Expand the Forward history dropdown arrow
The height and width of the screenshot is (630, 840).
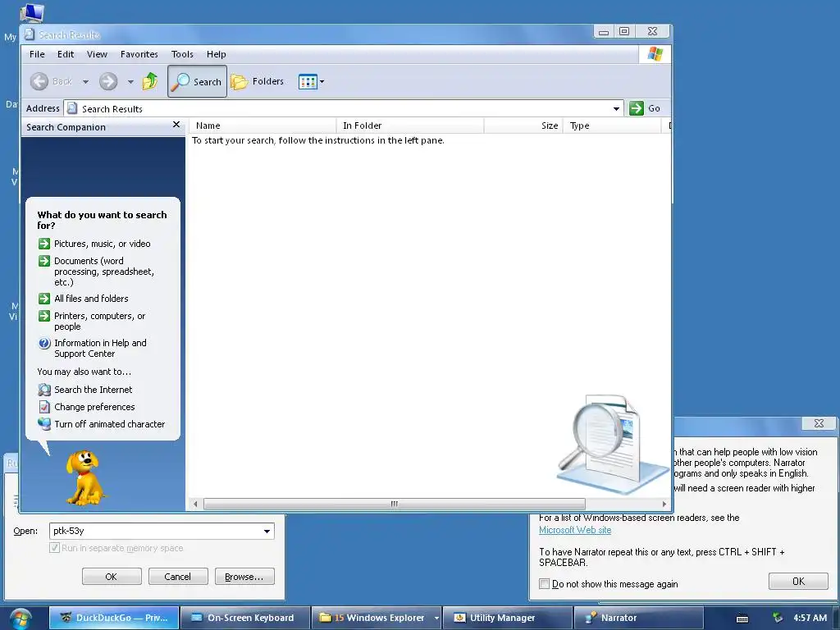(130, 82)
